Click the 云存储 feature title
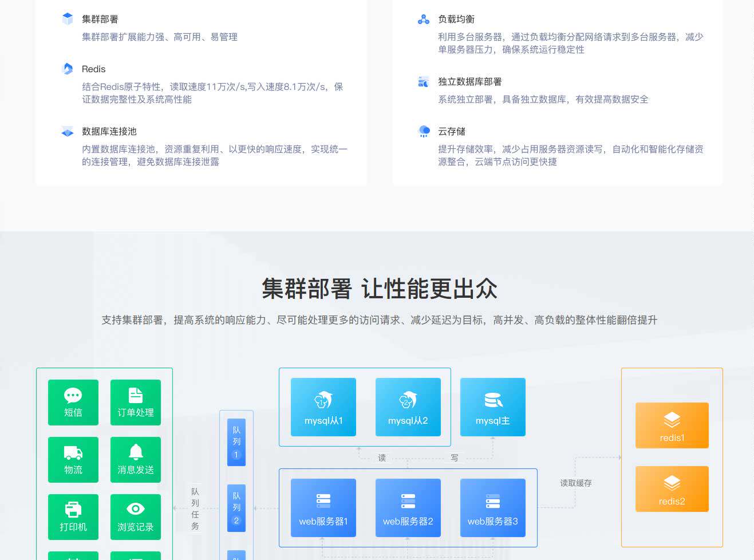754x560 pixels. tap(452, 132)
